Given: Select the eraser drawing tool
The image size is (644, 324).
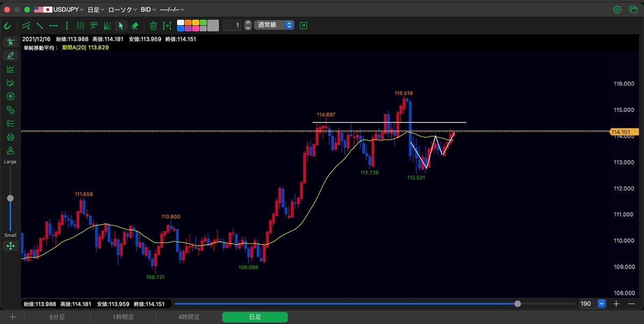Looking at the screenshot, I should pyautogui.click(x=135, y=25).
